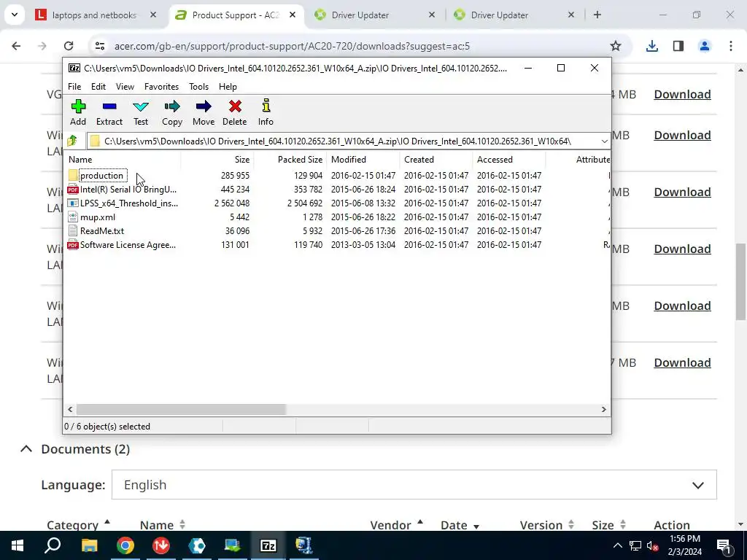Viewport: 747px width, 560px height.
Task: Go back in Chrome browser
Action: [16, 46]
